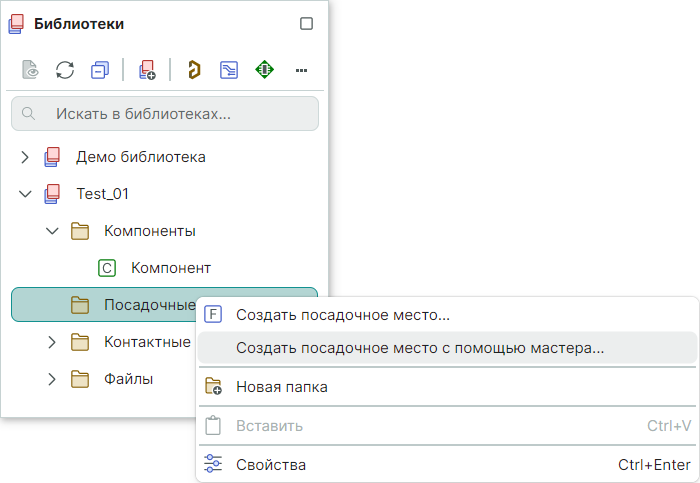Open the three-dots overflow toolbar menu

[x=300, y=70]
